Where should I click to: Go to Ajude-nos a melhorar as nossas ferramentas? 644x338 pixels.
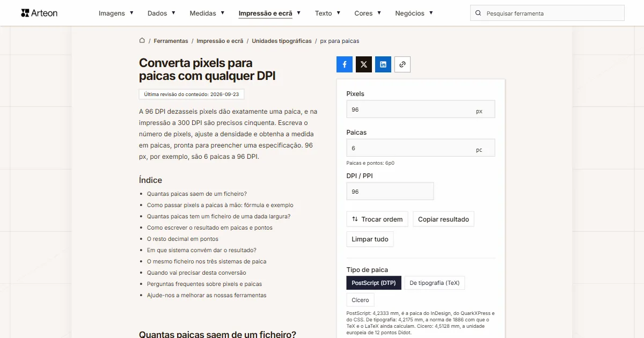207,295
